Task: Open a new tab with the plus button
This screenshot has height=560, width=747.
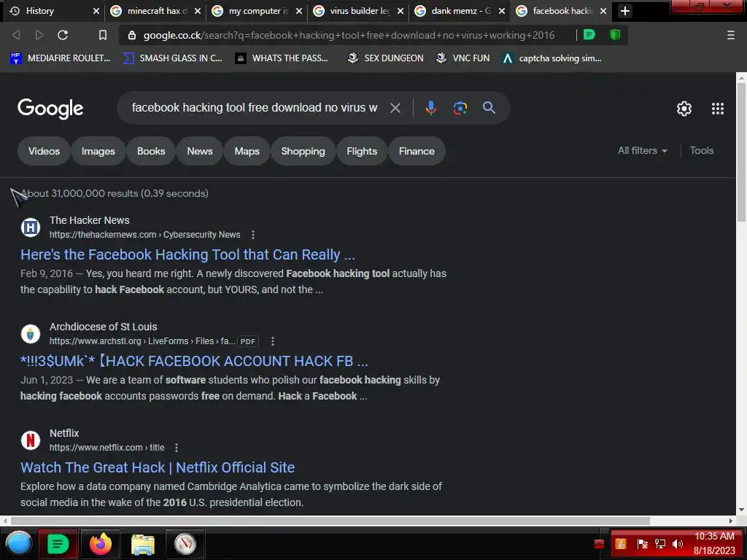Action: 625,11
